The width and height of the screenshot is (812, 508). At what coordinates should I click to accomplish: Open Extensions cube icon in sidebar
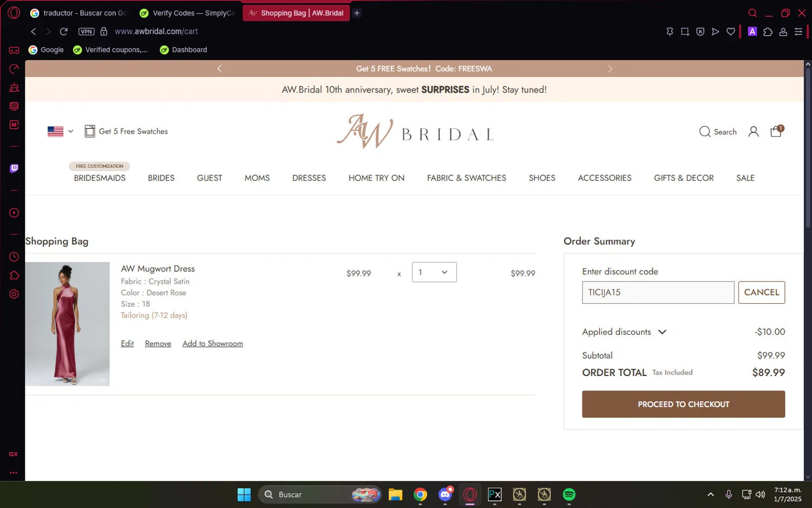tap(14, 275)
